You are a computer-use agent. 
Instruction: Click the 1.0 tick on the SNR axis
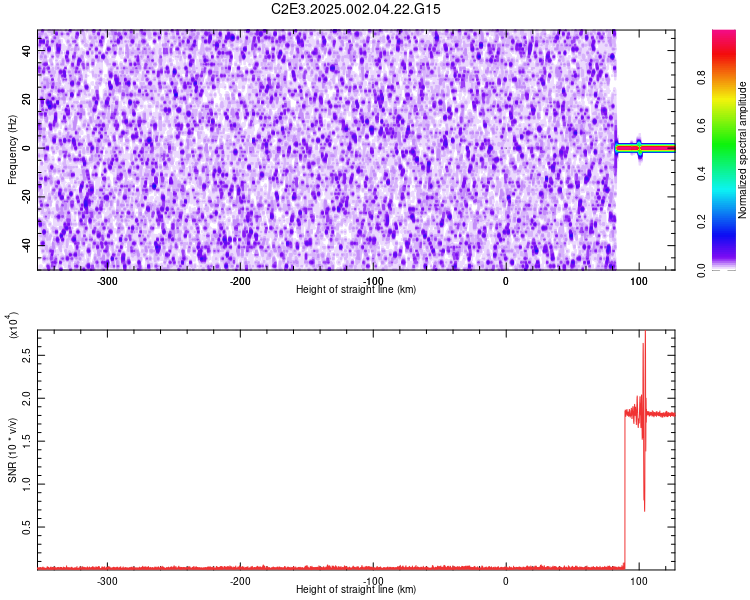[x=26, y=484]
